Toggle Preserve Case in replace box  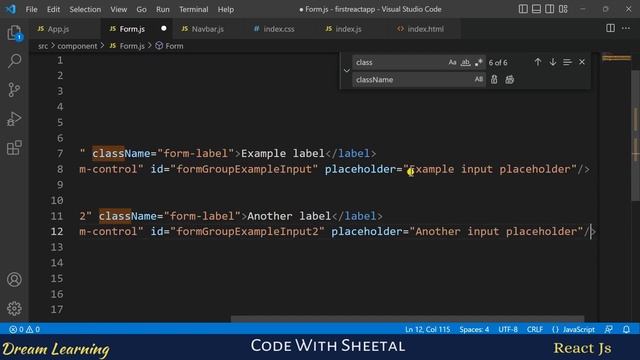[478, 80]
